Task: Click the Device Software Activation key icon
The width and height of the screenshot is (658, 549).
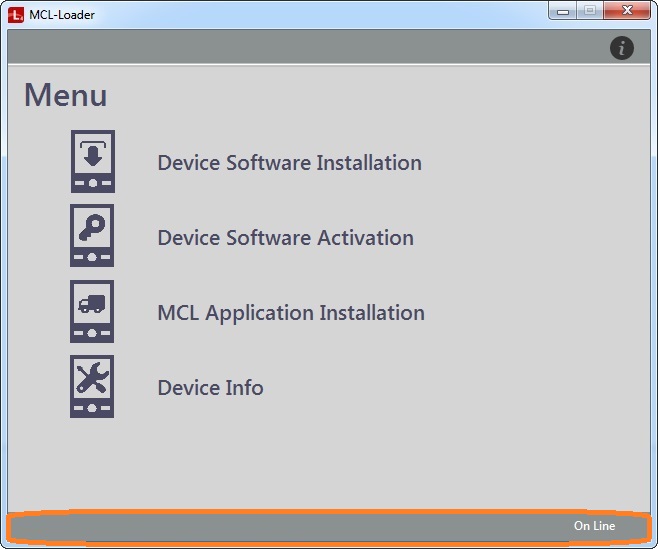Action: click(x=92, y=235)
